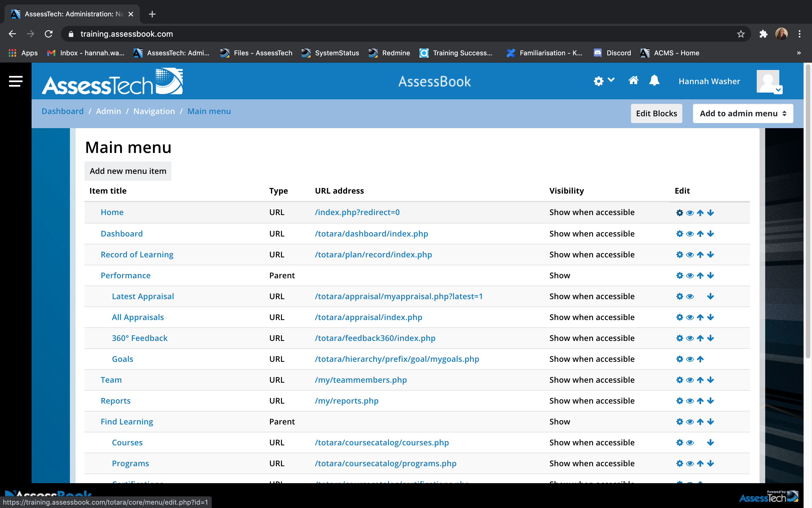812x508 pixels.
Task: Open browser extensions puzzle icon
Action: coord(763,34)
